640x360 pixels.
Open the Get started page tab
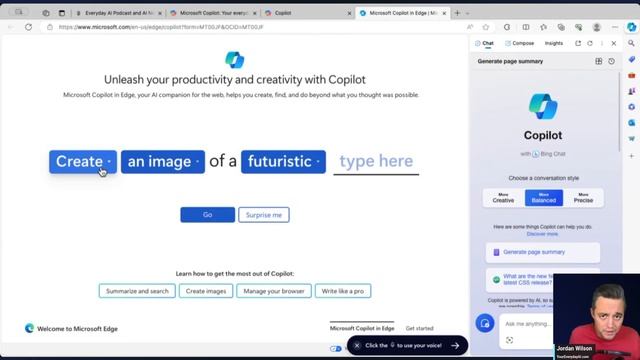tap(419, 328)
